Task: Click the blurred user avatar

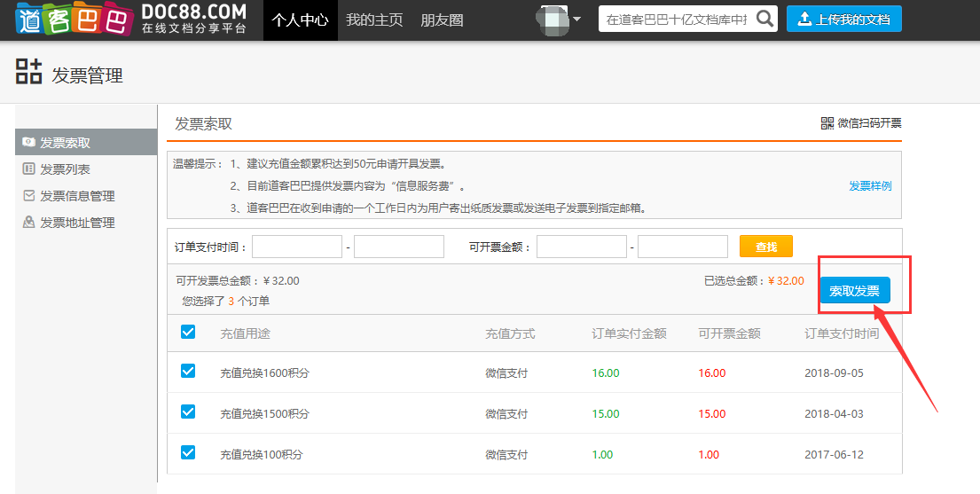Action: tap(552, 19)
